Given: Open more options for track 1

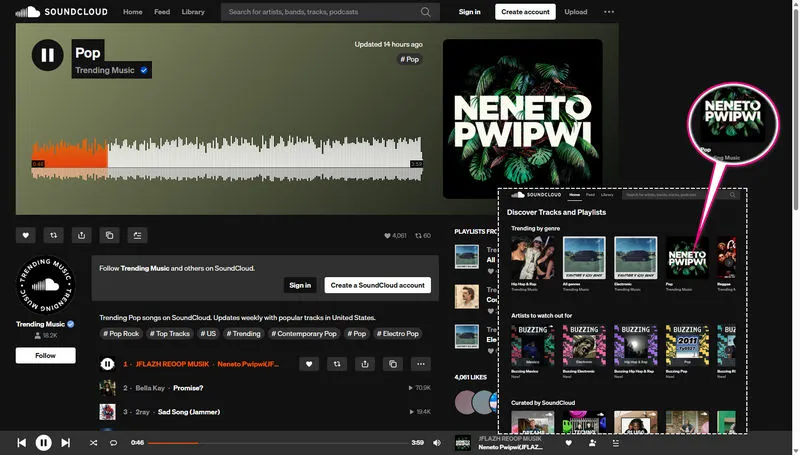Looking at the screenshot, I should pyautogui.click(x=420, y=364).
